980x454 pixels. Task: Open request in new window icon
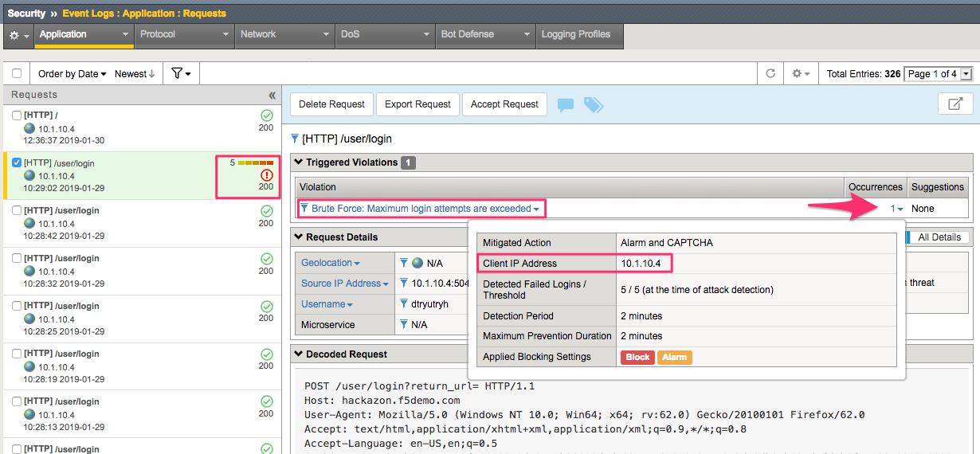(x=955, y=104)
